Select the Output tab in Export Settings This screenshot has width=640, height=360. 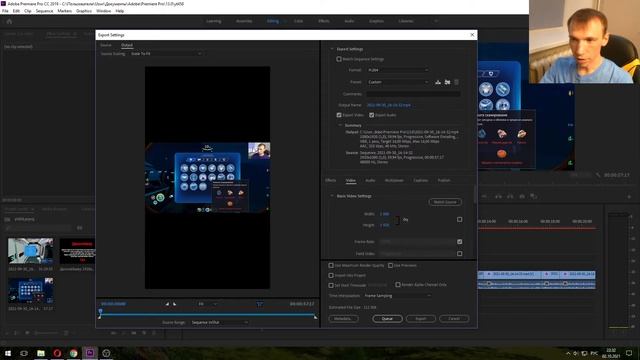127,45
